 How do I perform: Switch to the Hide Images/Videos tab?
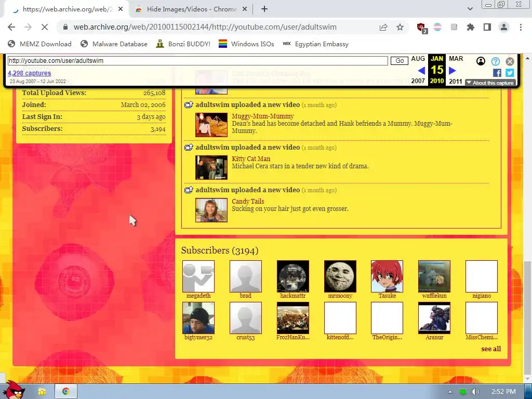(x=191, y=9)
